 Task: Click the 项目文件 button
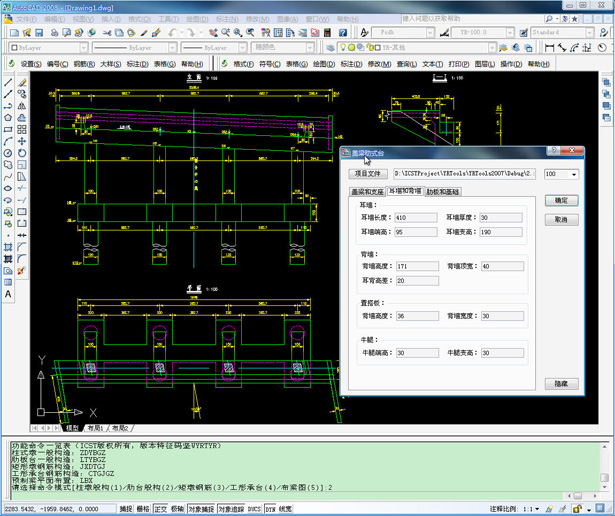(x=366, y=174)
